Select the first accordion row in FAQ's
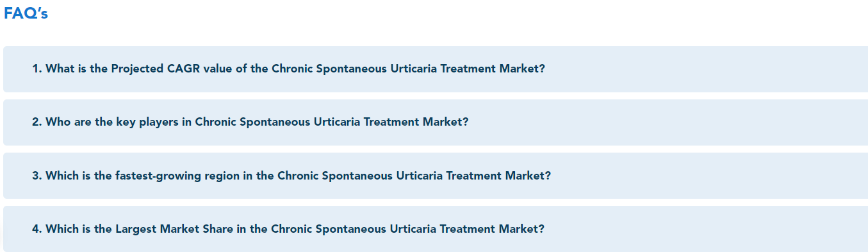Image resolution: width=868 pixels, height=252 pixels. (436, 69)
